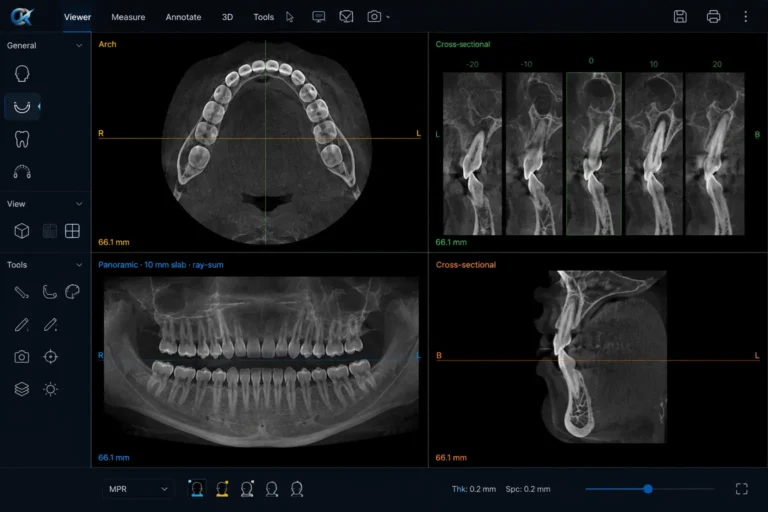Click the bottom slider handle
Screen dimensions: 768x512
click(648, 488)
